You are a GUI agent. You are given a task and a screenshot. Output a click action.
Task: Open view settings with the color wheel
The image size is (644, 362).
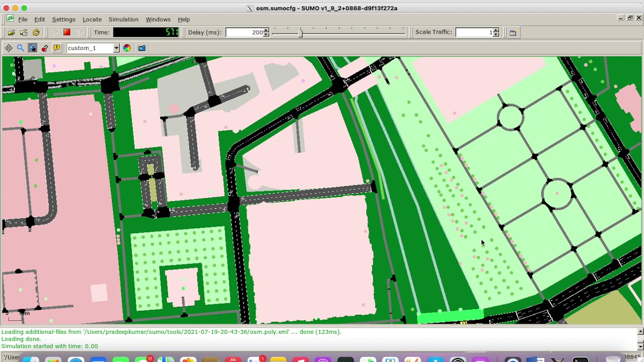point(127,48)
